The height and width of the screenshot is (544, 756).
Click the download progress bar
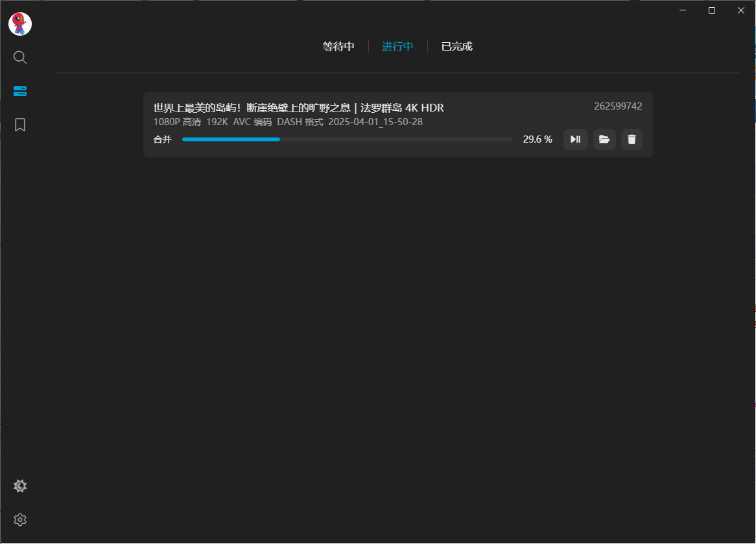click(347, 139)
